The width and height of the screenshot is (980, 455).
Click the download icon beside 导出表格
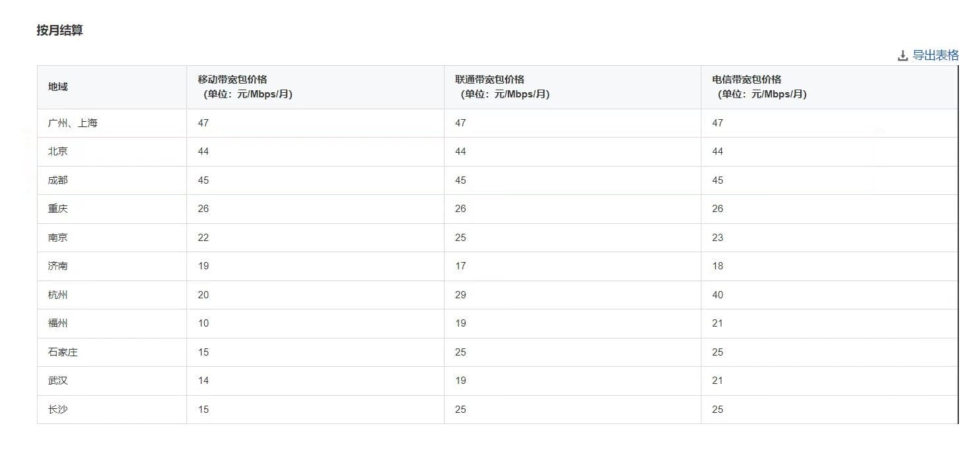[902, 56]
